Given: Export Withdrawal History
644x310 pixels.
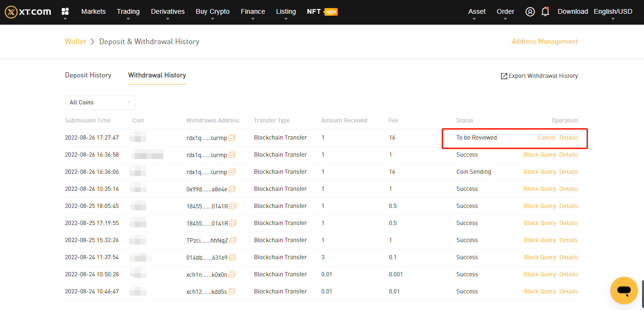Looking at the screenshot, I should pyautogui.click(x=539, y=76).
